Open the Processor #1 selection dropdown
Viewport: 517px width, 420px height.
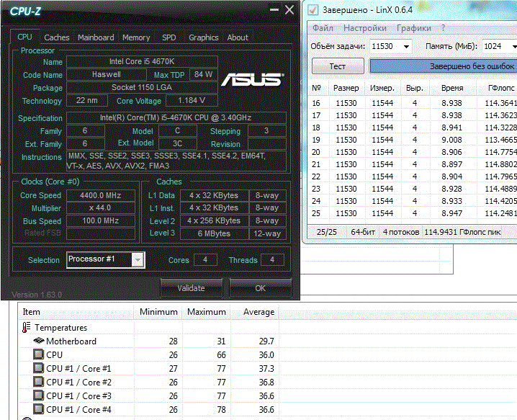(138, 259)
